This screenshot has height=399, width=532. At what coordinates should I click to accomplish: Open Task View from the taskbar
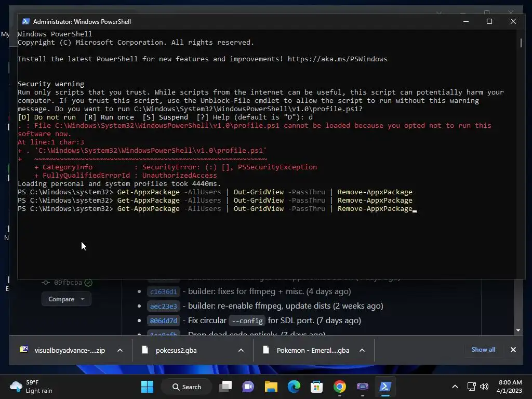pos(225,387)
